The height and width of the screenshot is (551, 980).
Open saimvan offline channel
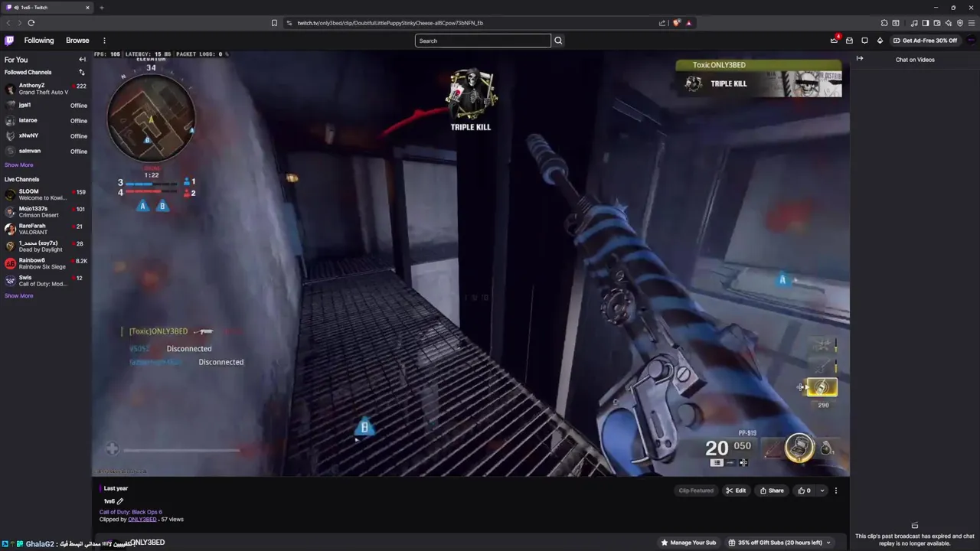point(44,151)
